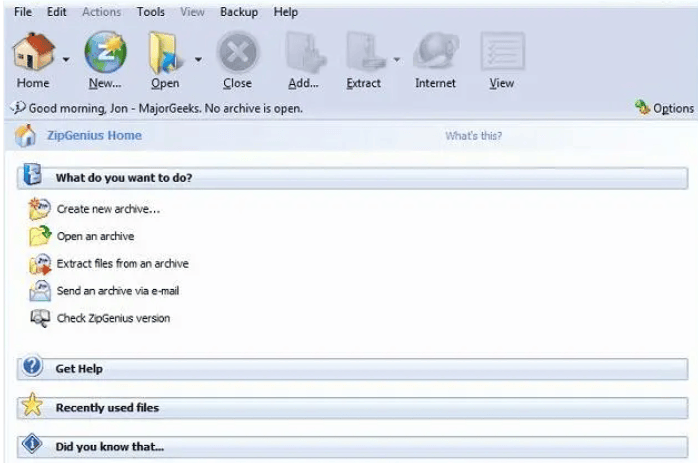698x463 pixels.
Task: Click the View checklist toolbar icon
Action: pos(502,51)
